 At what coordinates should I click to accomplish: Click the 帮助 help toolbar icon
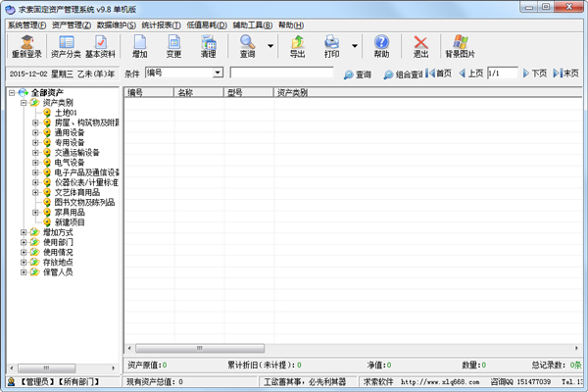click(x=381, y=46)
